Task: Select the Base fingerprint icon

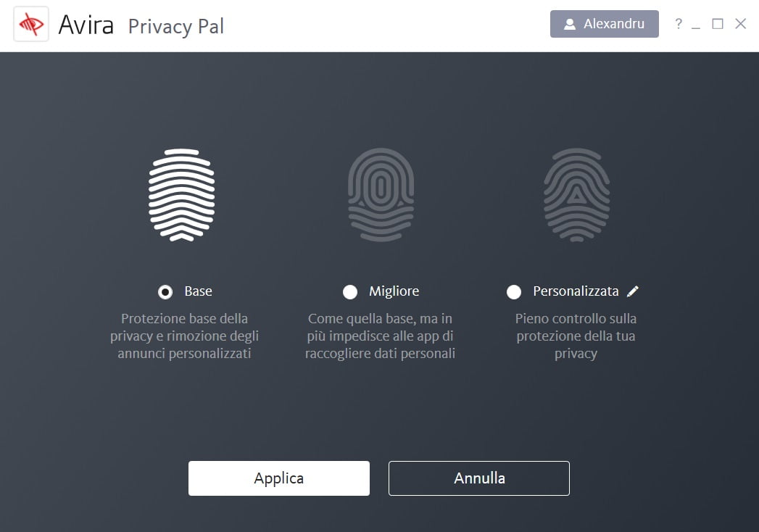Action: 181,195
